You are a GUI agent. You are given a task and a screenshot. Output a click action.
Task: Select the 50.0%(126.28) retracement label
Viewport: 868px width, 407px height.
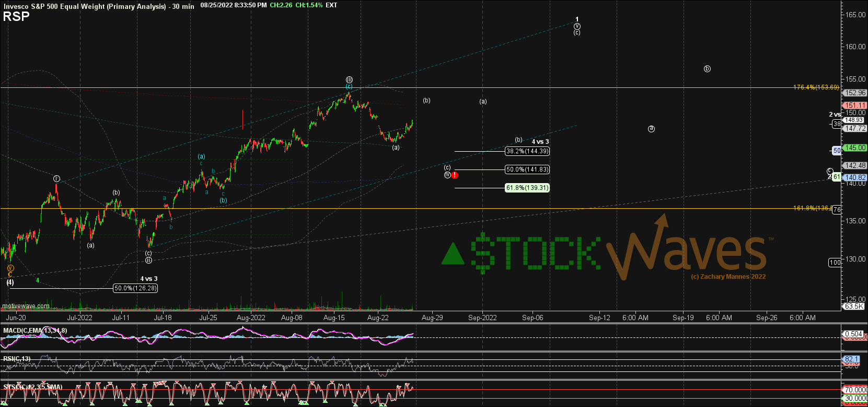click(135, 288)
